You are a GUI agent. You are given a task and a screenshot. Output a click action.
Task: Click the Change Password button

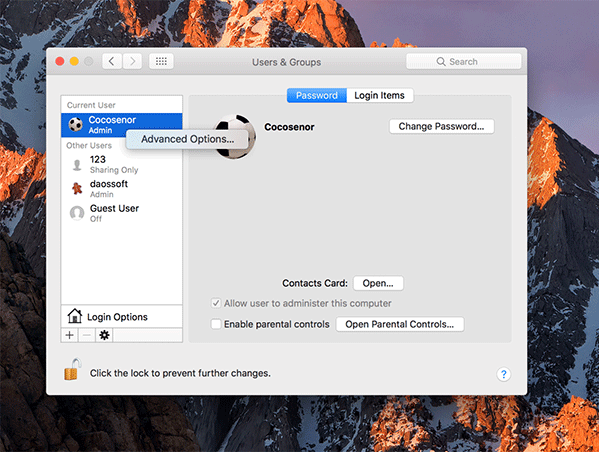click(441, 126)
